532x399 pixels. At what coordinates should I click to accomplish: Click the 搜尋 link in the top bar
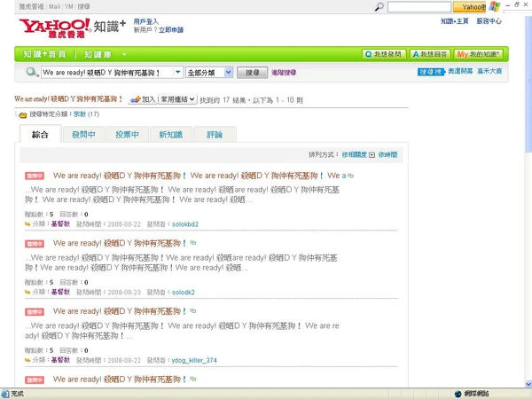[x=83, y=6]
